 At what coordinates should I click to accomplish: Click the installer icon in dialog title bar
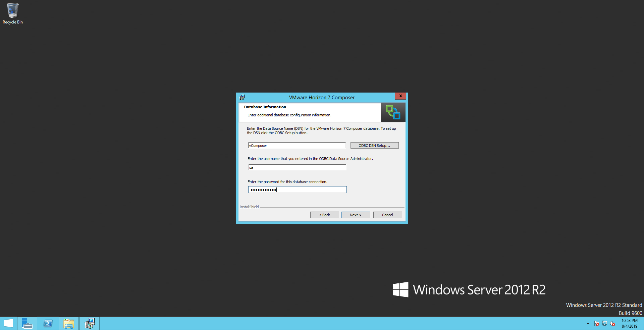point(242,97)
